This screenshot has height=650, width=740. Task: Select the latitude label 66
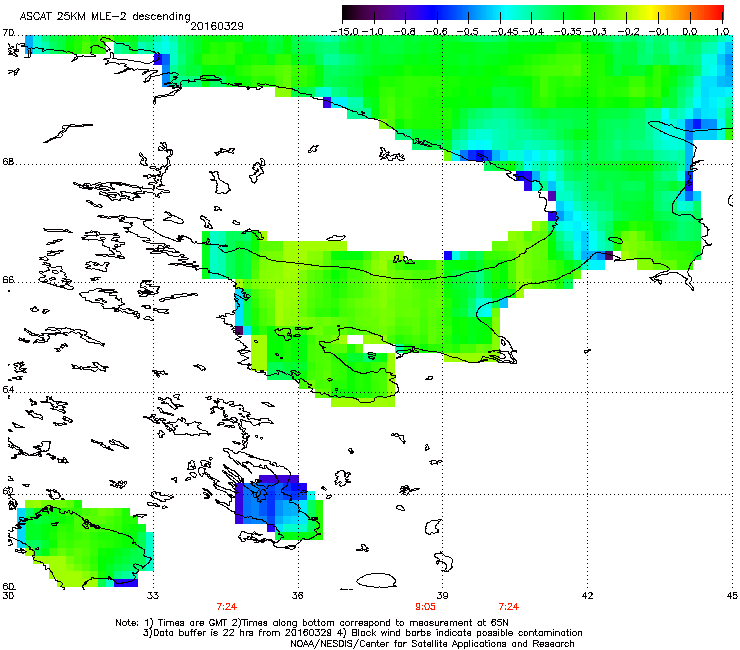click(x=8, y=279)
